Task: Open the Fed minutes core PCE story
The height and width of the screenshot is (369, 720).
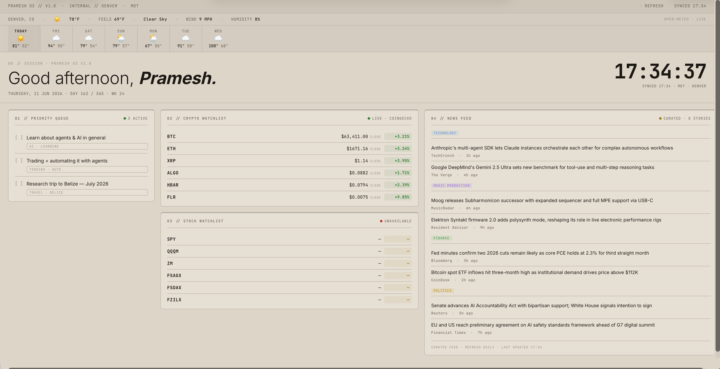Action: pyautogui.click(x=540, y=253)
